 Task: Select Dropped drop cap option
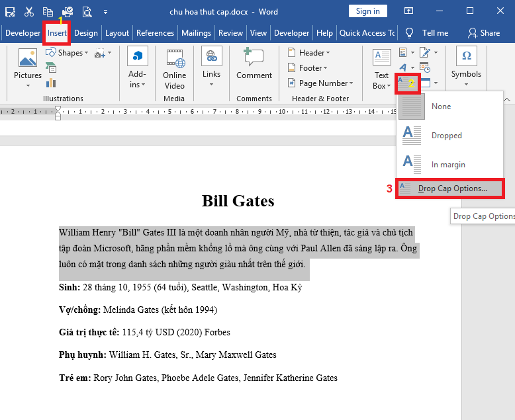click(449, 135)
